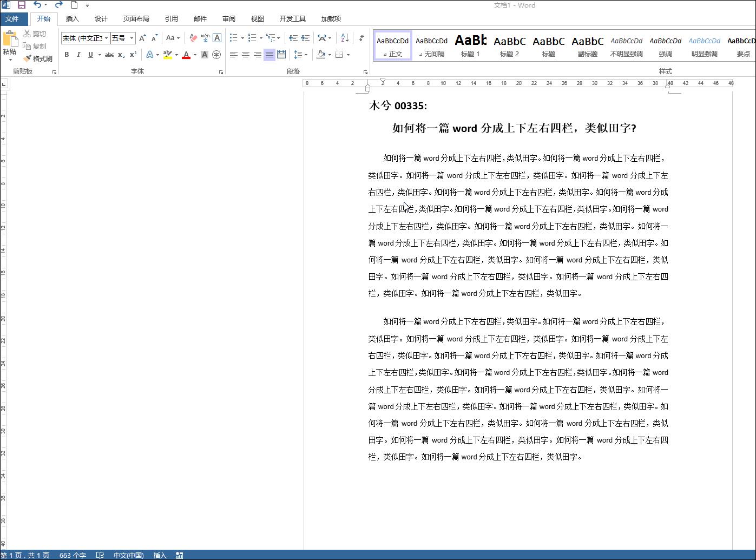The image size is (756, 560).
Task: Apply strikethrough to selected text
Action: tap(109, 55)
